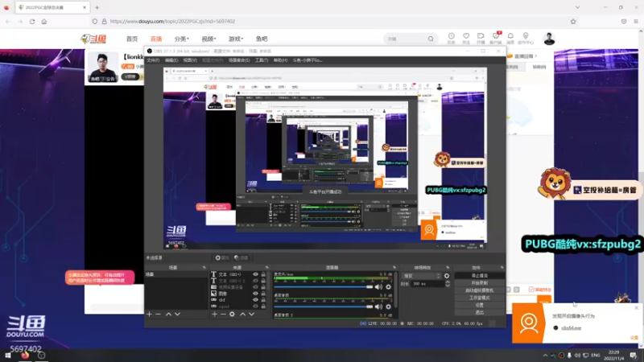This screenshot has width=644, height=362.
Task: Remove the selected scene with minus icon
Action: tap(158, 314)
